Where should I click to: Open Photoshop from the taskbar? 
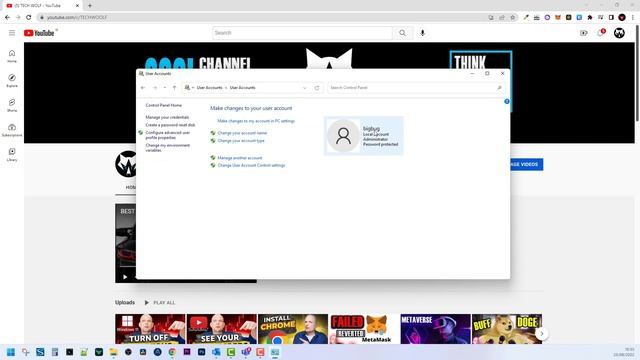202,352
